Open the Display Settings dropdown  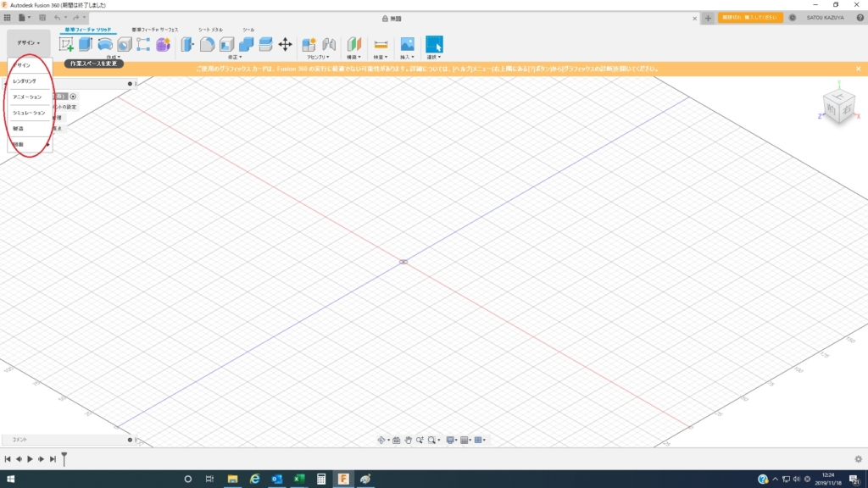tap(452, 441)
